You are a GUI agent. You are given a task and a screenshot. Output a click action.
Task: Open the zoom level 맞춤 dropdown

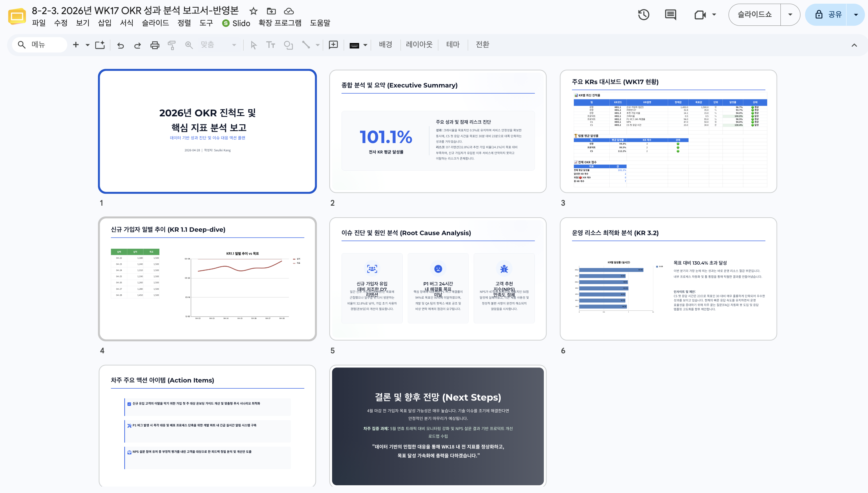[x=218, y=45]
